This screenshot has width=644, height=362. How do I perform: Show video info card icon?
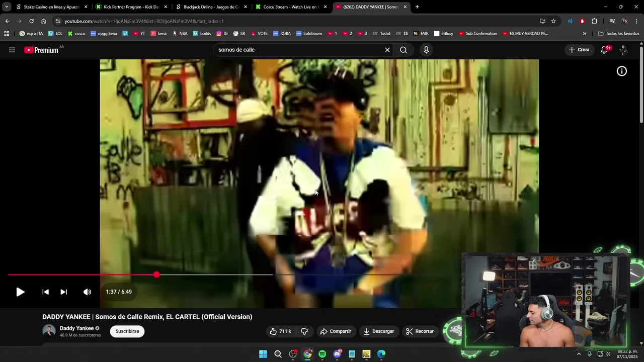pyautogui.click(x=622, y=71)
